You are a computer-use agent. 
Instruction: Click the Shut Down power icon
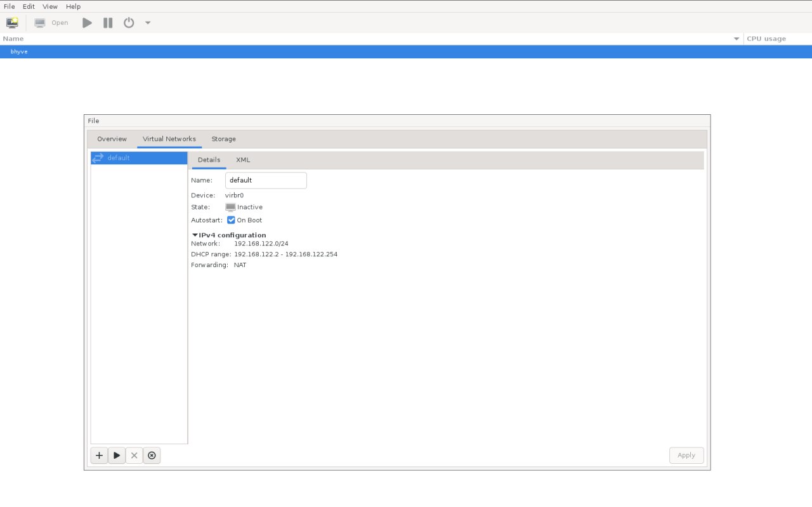(x=129, y=23)
